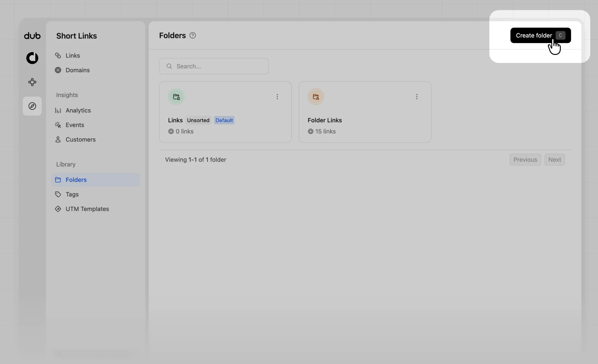Click the "15 links" count

(325, 131)
